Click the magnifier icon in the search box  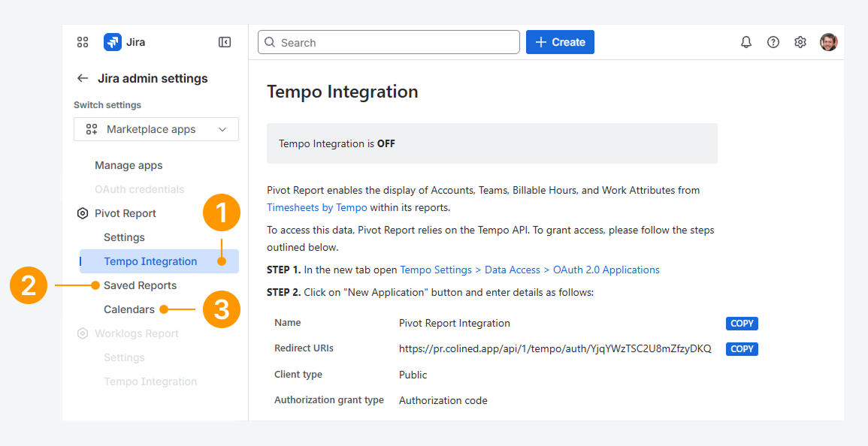point(270,42)
